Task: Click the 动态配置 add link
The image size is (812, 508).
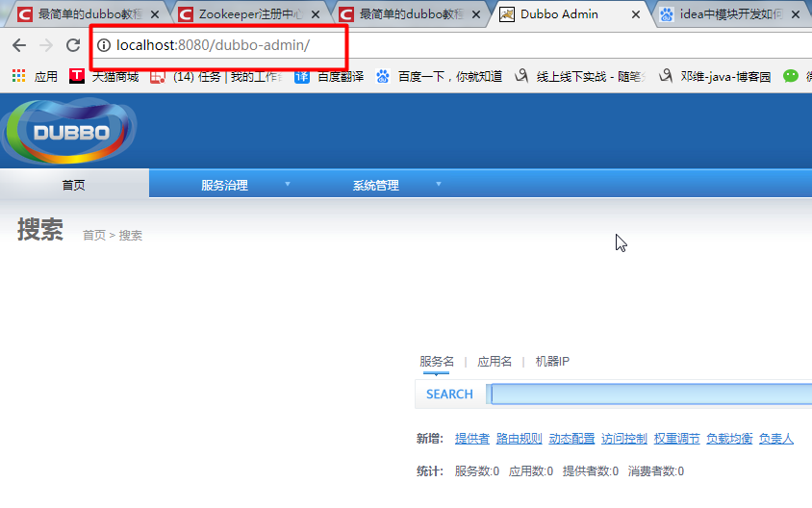Action: pyautogui.click(x=571, y=439)
